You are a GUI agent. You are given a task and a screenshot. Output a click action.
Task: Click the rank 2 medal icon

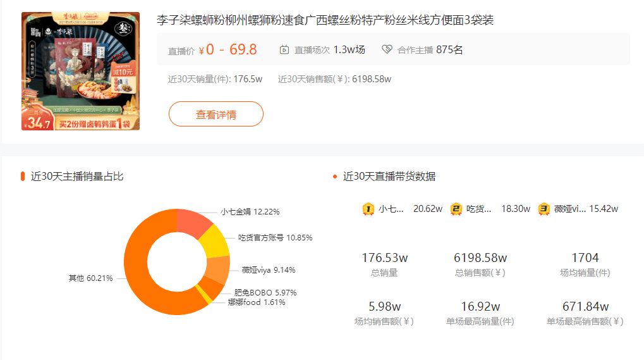click(456, 209)
